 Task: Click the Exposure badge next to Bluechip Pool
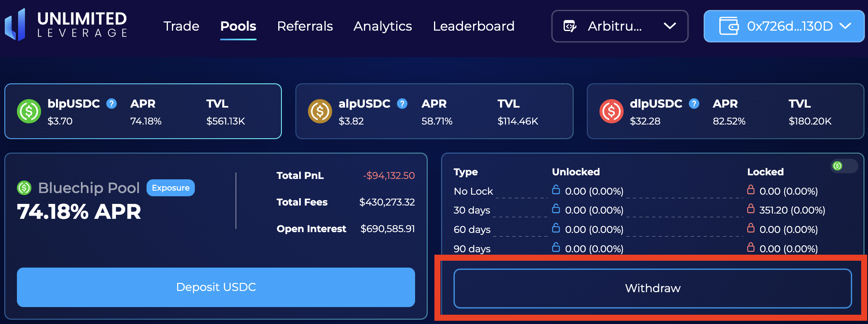171,188
